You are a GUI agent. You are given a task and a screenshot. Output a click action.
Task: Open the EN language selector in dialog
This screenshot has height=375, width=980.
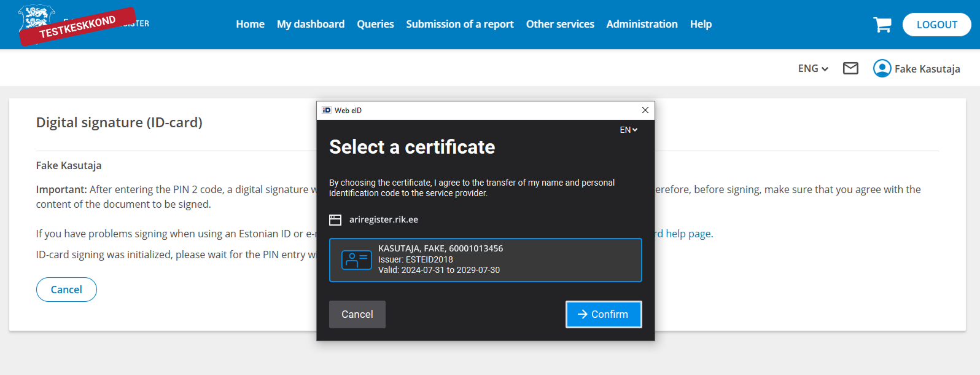coord(628,130)
